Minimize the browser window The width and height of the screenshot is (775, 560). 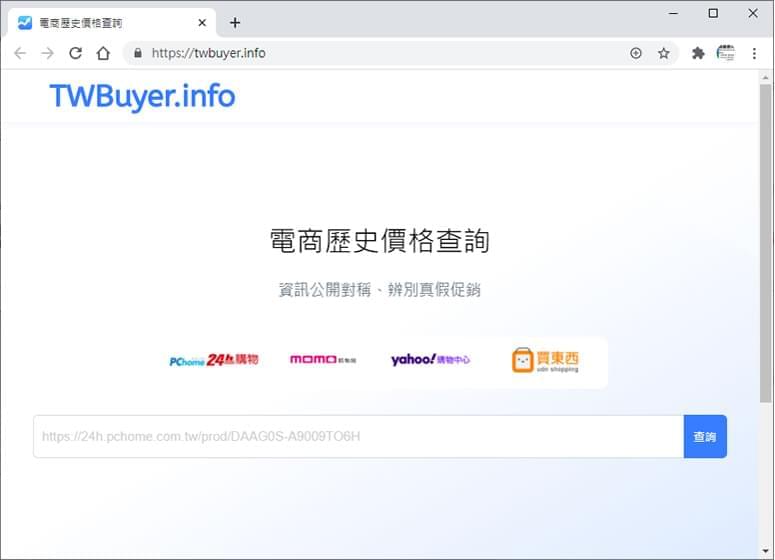coord(673,13)
